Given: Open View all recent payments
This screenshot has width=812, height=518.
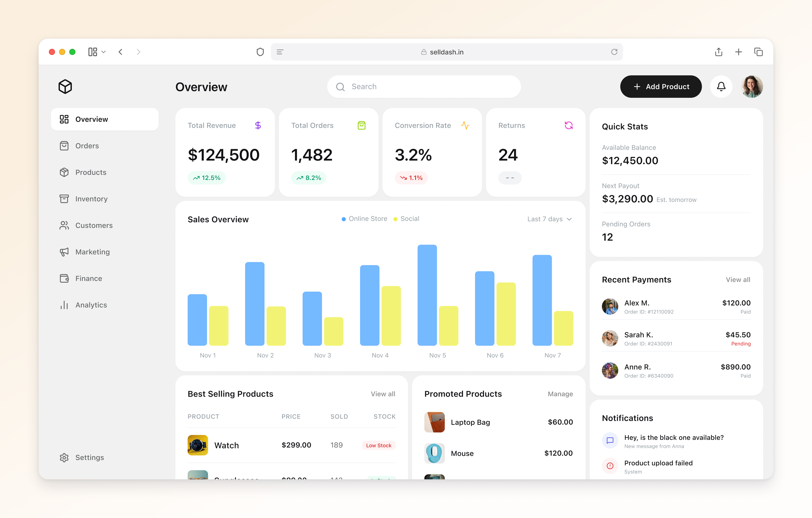Looking at the screenshot, I should point(738,279).
